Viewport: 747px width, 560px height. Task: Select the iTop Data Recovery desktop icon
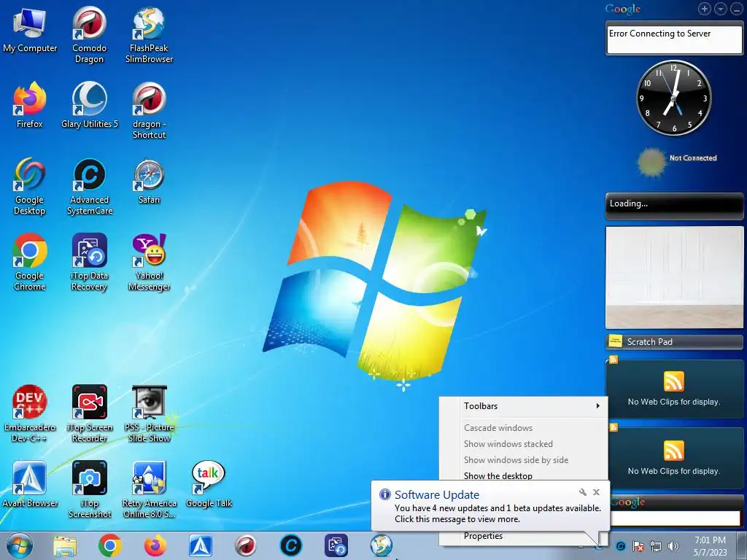89,262
